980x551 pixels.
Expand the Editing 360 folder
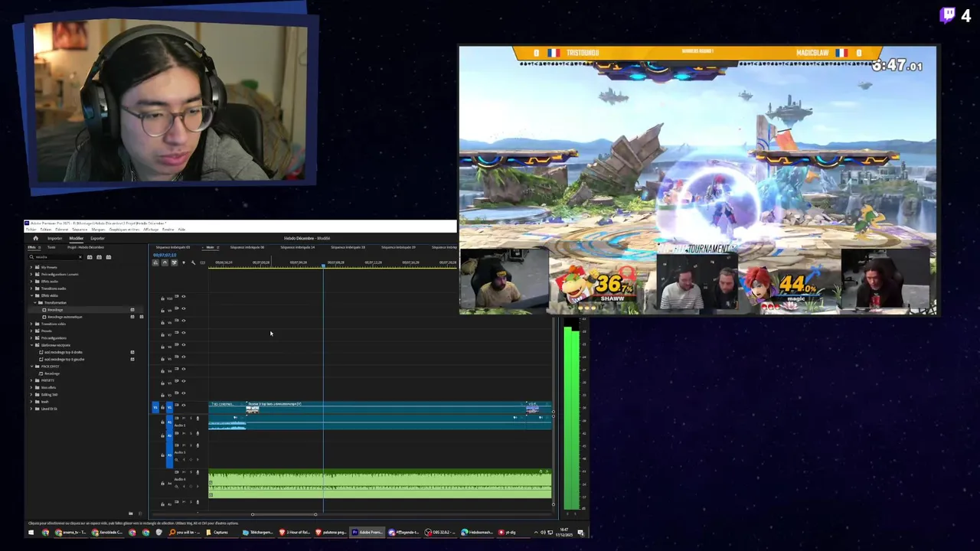(x=31, y=394)
